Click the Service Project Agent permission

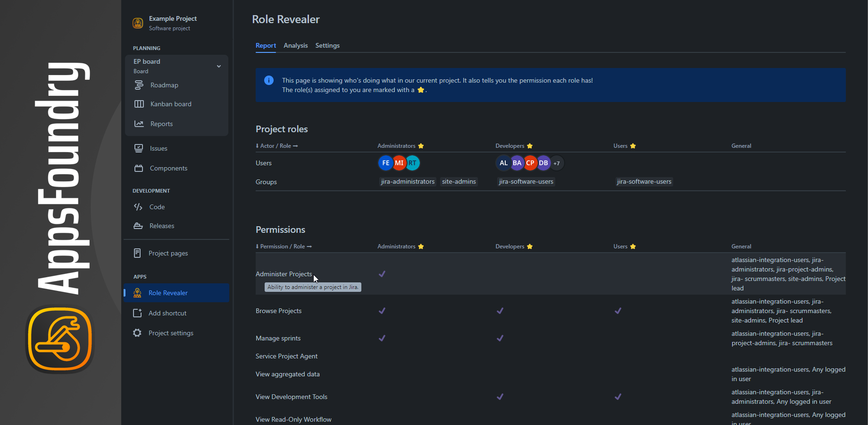click(286, 356)
